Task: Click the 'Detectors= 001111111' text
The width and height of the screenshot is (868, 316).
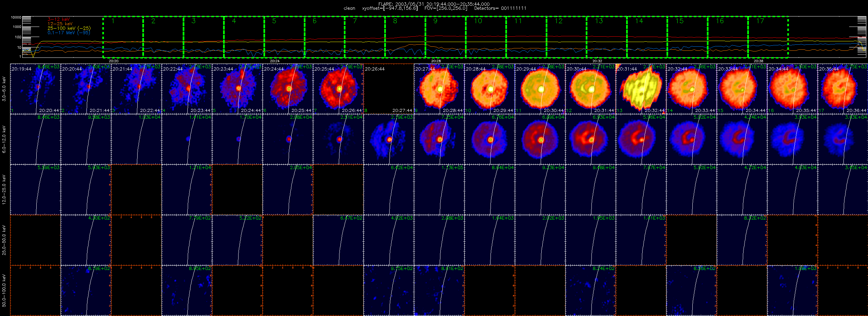Action: [x=500, y=8]
